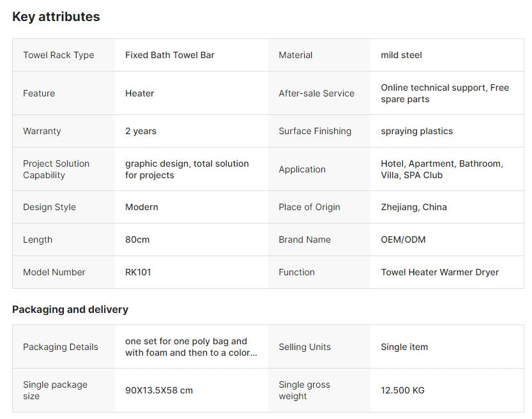Select the 2 years warranty value
This screenshot has width=532, height=419.
point(141,131)
